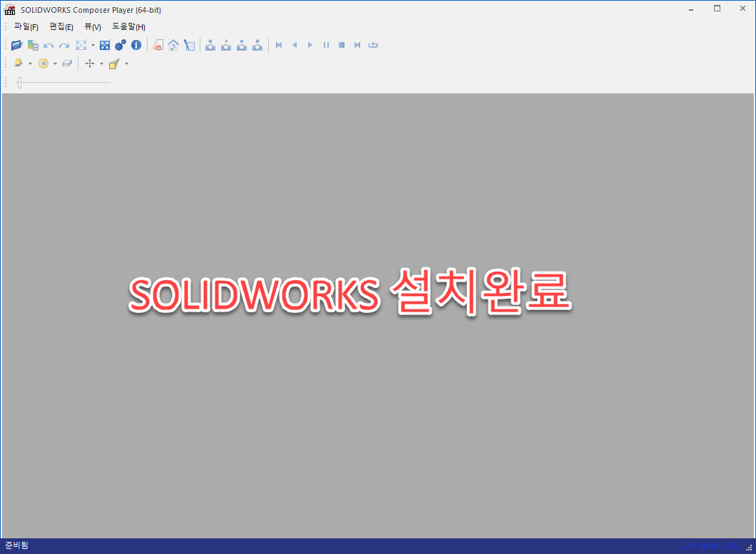Viewport: 756px width, 554px height.
Task: Open the 도움말(H) menu
Action: 128,26
